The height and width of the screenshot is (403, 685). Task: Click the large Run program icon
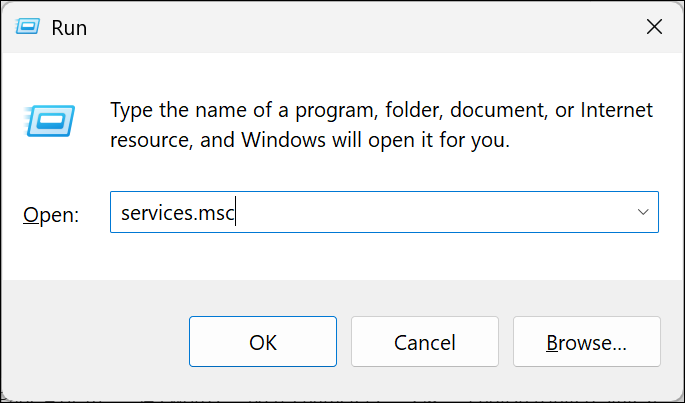(46, 122)
